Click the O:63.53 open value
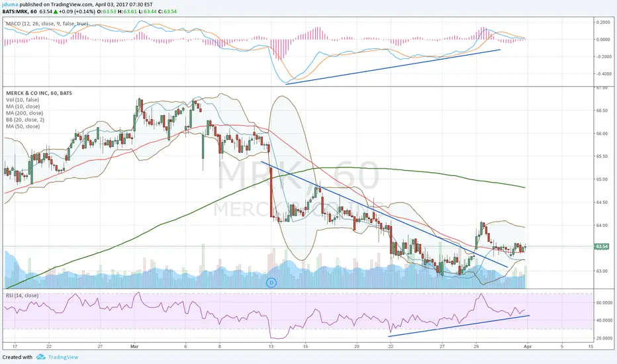 click(106, 11)
